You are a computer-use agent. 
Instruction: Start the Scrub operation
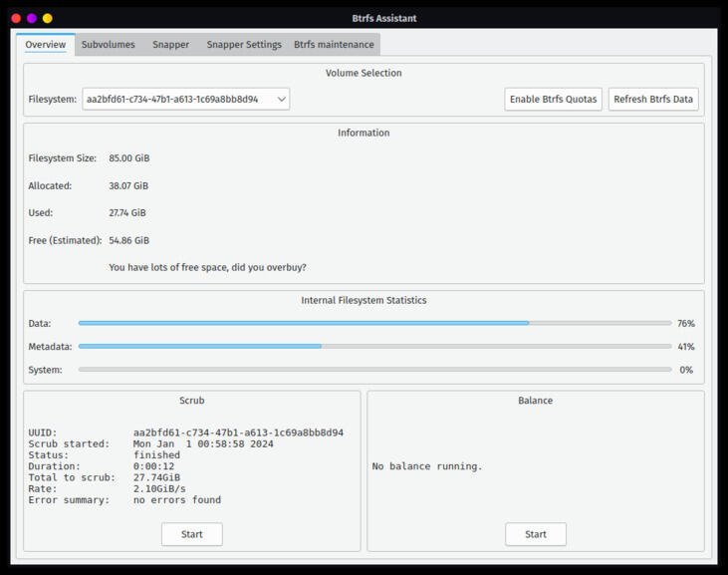[192, 534]
